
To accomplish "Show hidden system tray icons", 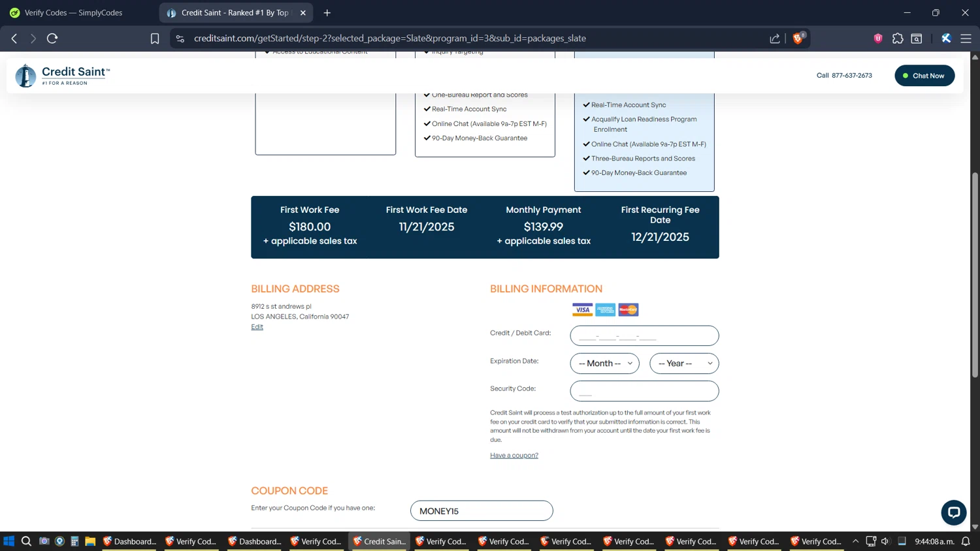I will click(x=855, y=541).
